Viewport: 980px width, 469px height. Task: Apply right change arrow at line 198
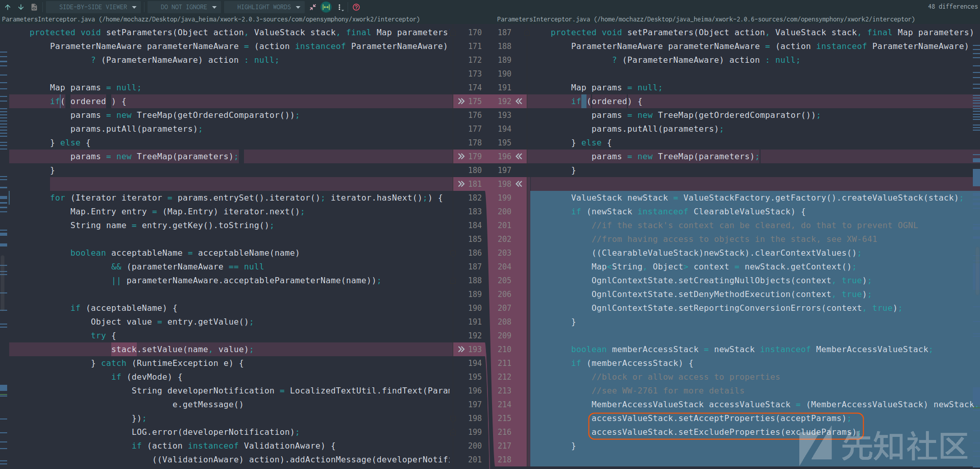tap(519, 184)
